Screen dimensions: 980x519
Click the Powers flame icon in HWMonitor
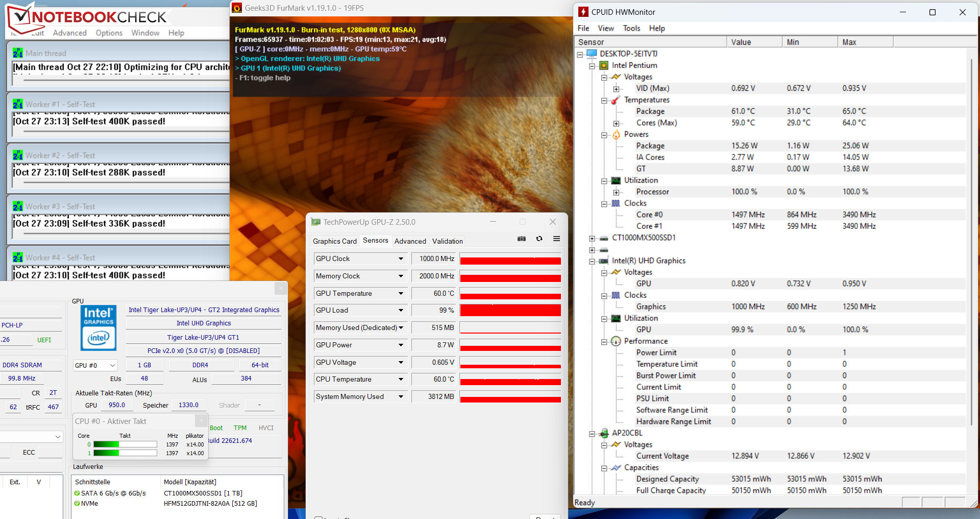coord(616,134)
